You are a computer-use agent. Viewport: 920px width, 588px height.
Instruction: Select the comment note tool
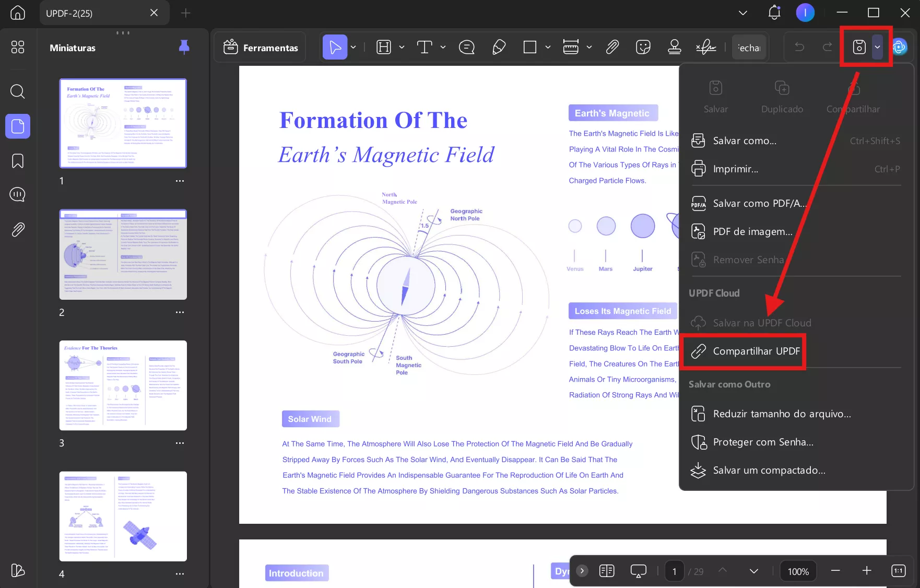click(466, 48)
